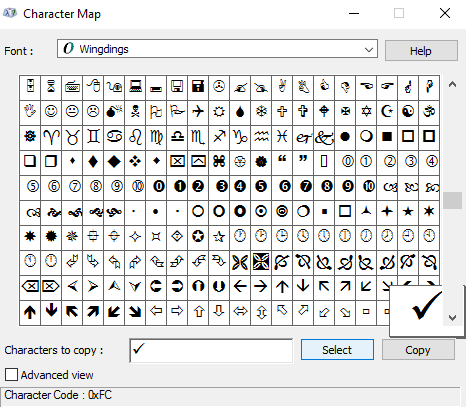The width and height of the screenshot is (466, 407).
Task: Click the Select button
Action: (x=337, y=350)
